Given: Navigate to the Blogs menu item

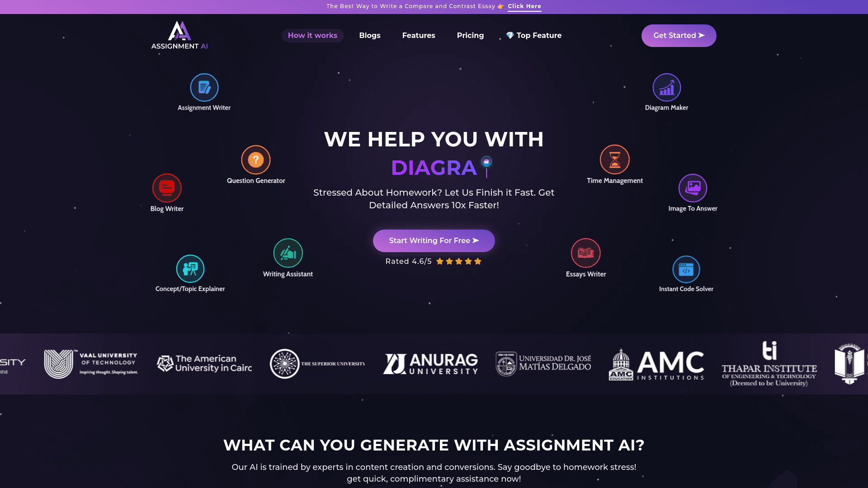Looking at the screenshot, I should (x=370, y=36).
